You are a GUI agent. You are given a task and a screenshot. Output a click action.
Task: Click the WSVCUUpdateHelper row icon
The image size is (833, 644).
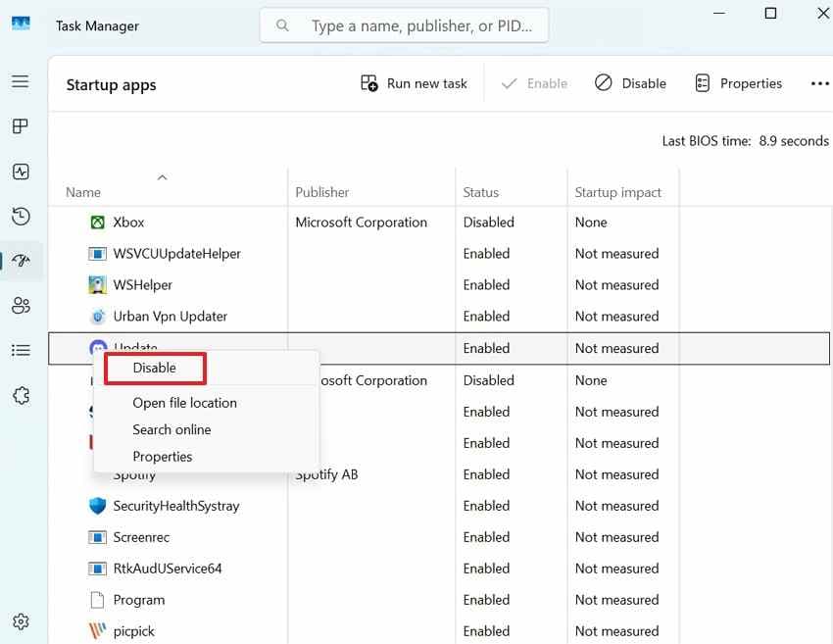click(x=97, y=254)
